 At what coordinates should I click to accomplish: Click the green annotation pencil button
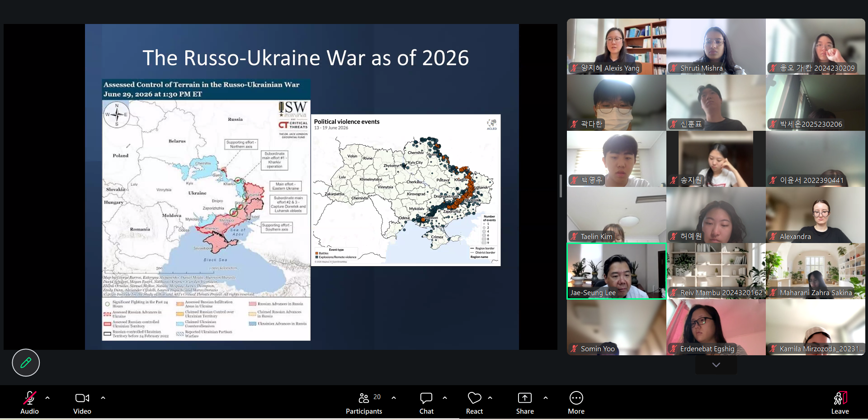(26, 363)
